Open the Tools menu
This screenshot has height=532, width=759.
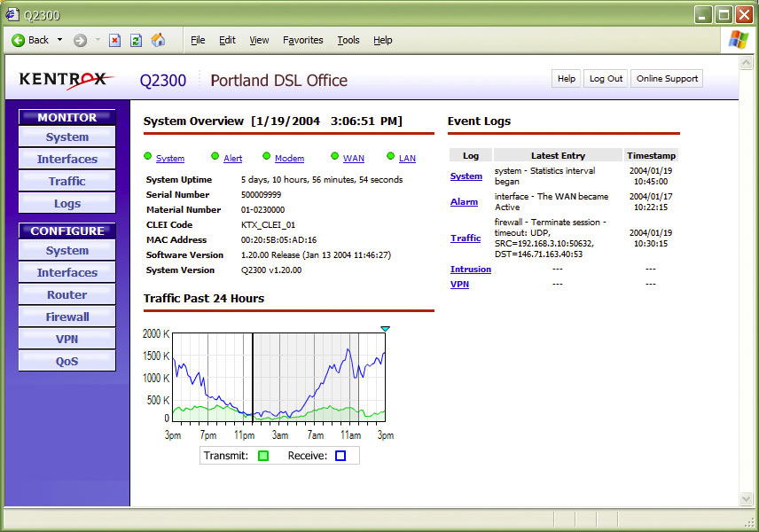coord(348,40)
